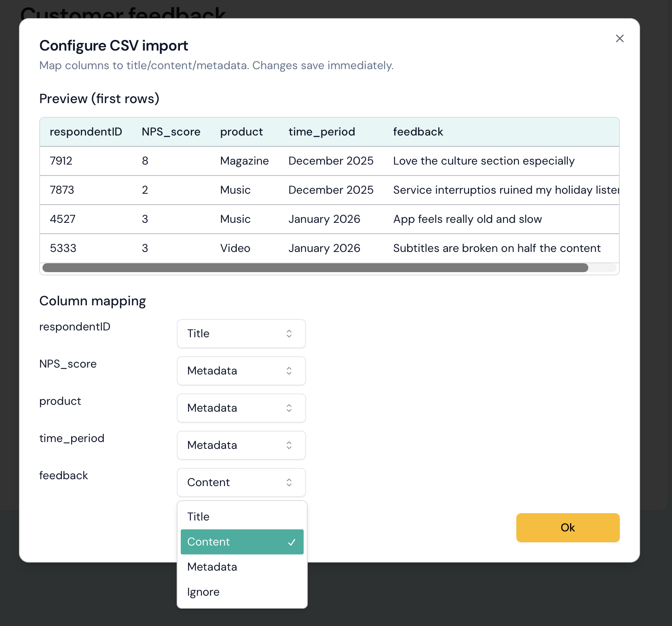Image resolution: width=672 pixels, height=626 pixels.
Task: Click the Ok button
Action: tap(568, 528)
